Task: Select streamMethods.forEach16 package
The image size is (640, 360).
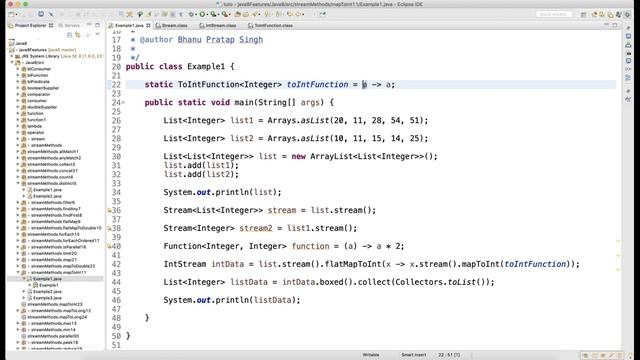Action: point(53,234)
